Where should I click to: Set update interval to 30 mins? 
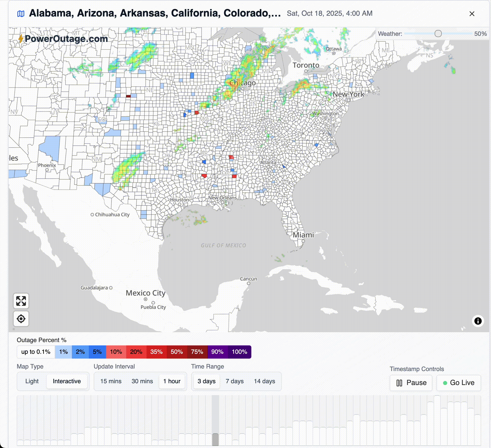tap(142, 381)
